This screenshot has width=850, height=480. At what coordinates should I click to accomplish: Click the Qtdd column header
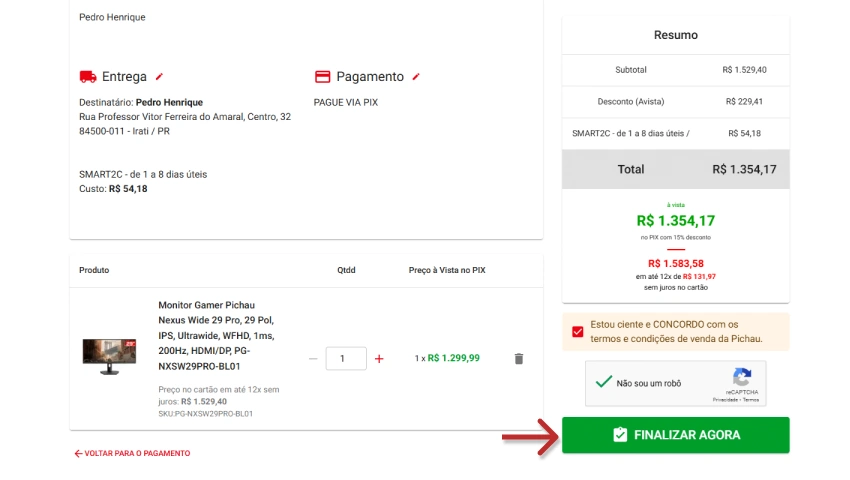(x=346, y=270)
